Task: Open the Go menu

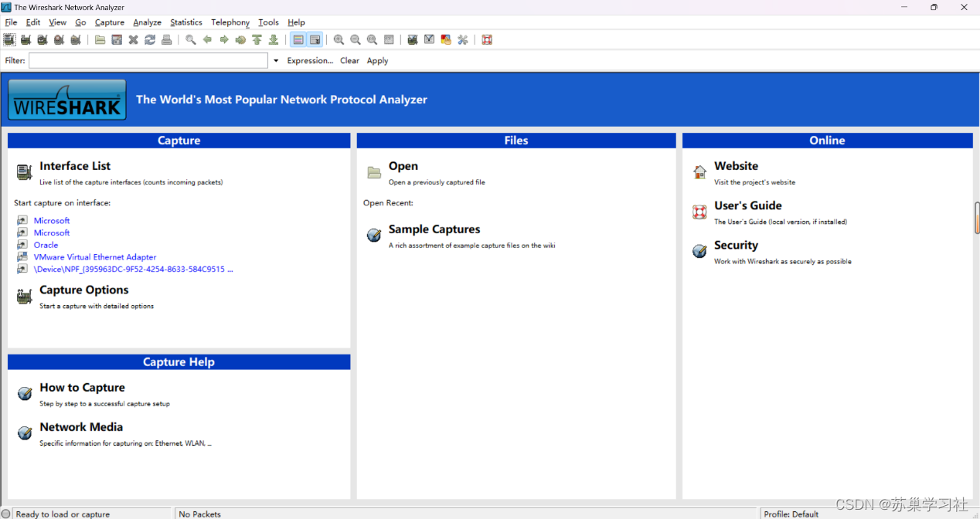Action: coord(80,22)
